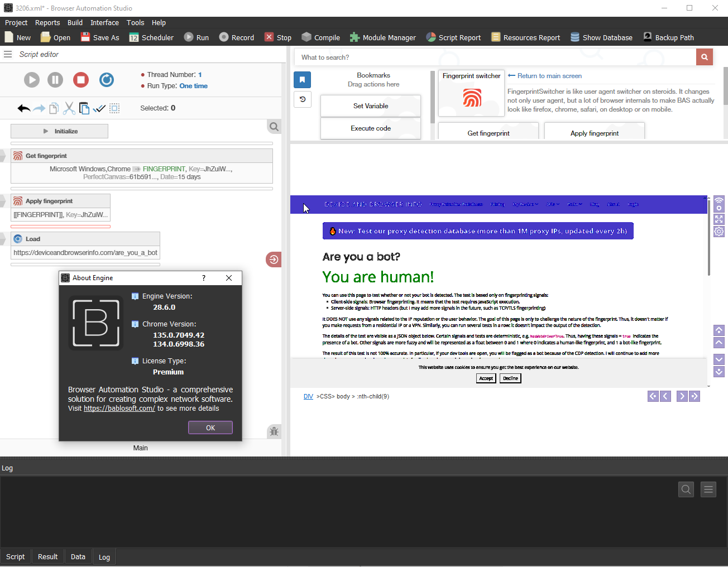Click the blue Bookmarks icon
Viewport: 728px width, 567px height.
point(302,80)
